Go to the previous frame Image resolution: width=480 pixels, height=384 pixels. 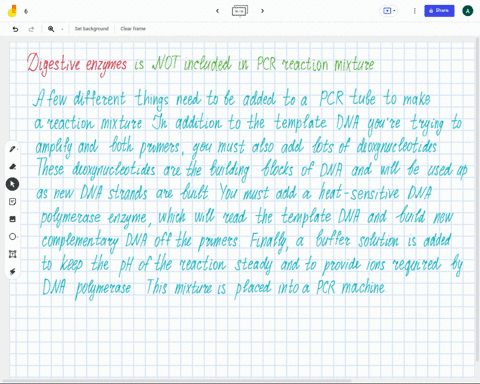click(x=218, y=11)
